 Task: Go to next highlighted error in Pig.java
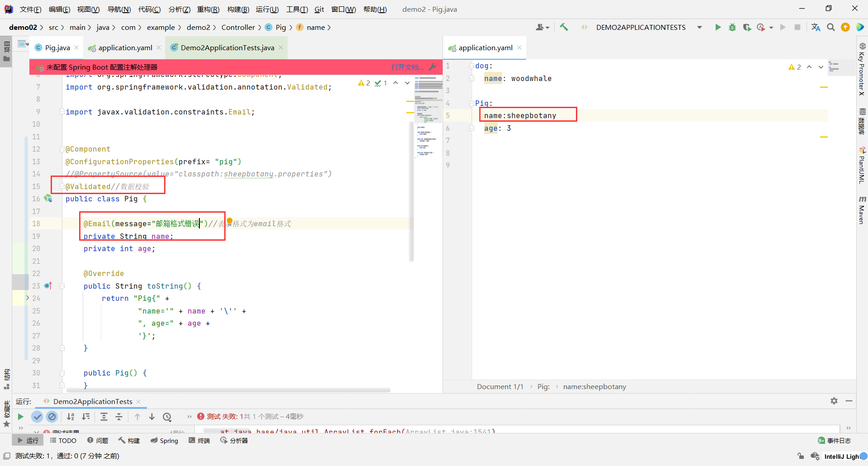tap(407, 83)
